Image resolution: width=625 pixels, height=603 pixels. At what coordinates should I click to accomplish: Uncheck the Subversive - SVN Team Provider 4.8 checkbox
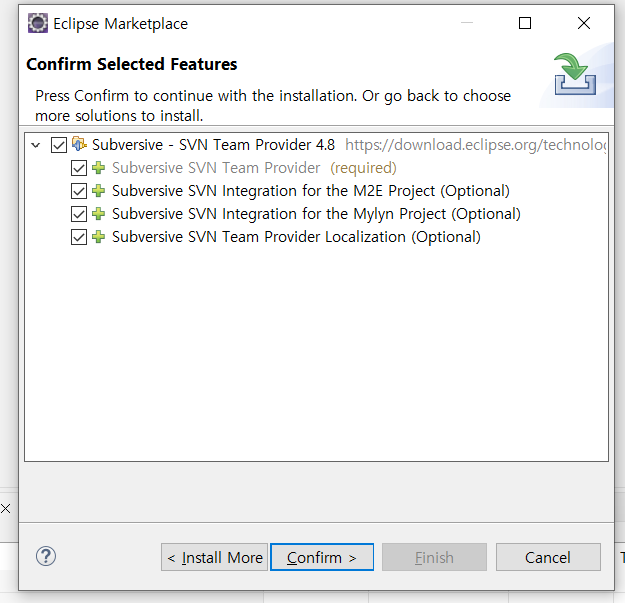click(x=59, y=145)
